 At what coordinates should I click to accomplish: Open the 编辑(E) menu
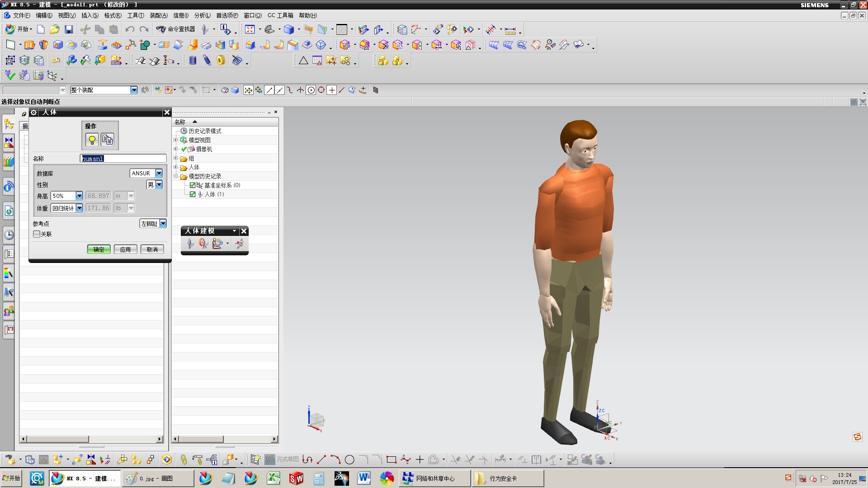point(44,15)
